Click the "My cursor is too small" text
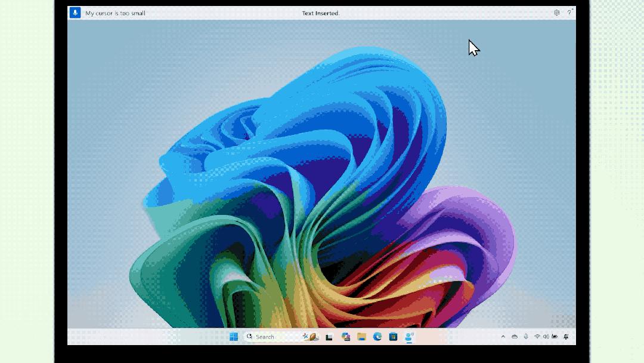Image resolution: width=644 pixels, height=363 pixels. tap(115, 13)
